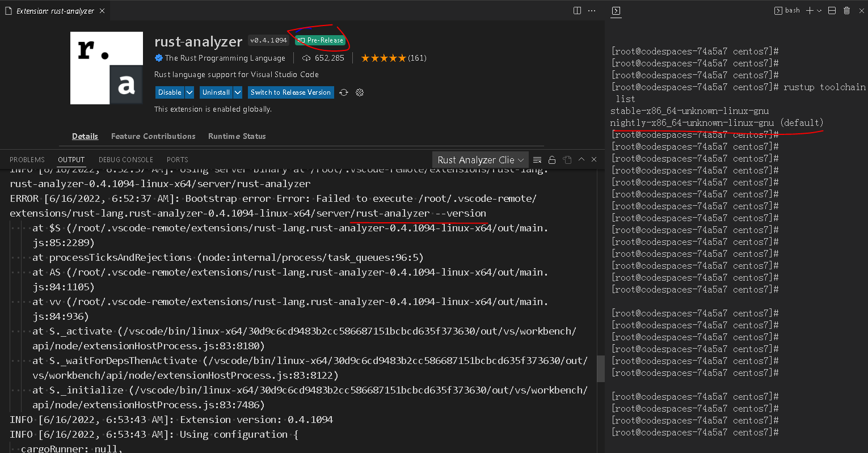This screenshot has height=453, width=868.
Task: Click the Pre-Release badge
Action: tap(321, 40)
